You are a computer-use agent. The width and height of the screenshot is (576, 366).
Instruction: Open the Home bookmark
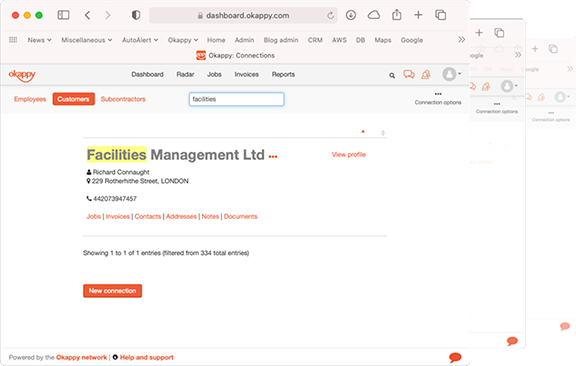216,40
